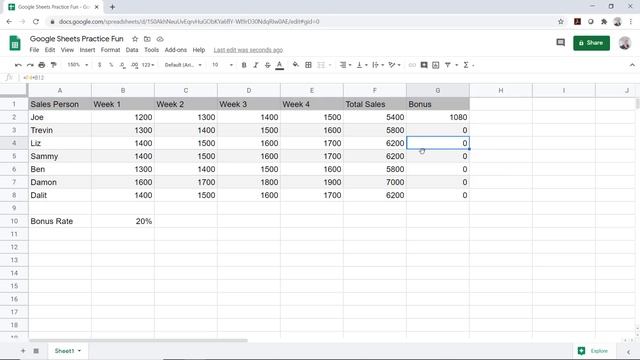This screenshot has height=360, width=640.
Task: Click the Explore button
Action: tap(593, 351)
